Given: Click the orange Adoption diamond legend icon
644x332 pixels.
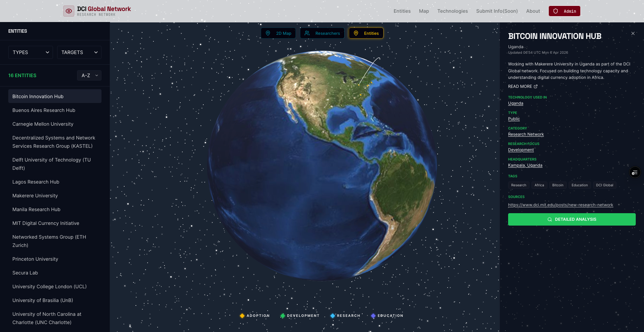Looking at the screenshot, I should click(x=242, y=316).
